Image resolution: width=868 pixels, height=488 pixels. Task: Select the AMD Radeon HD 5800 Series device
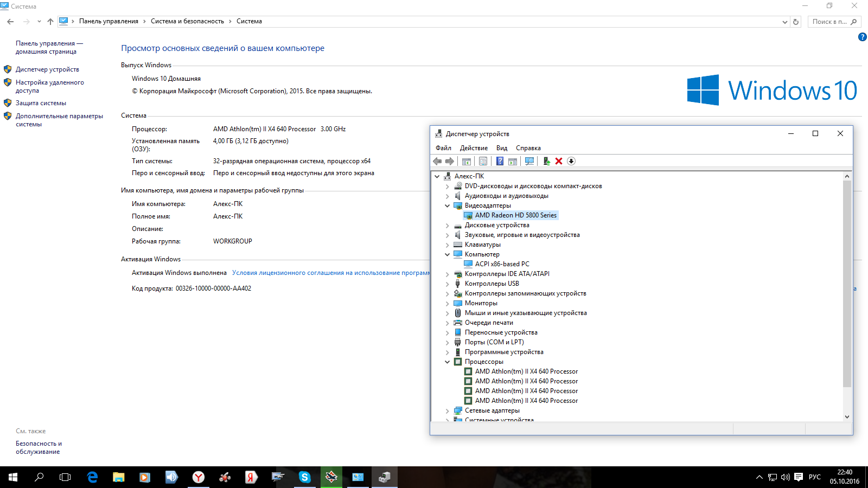coord(515,215)
